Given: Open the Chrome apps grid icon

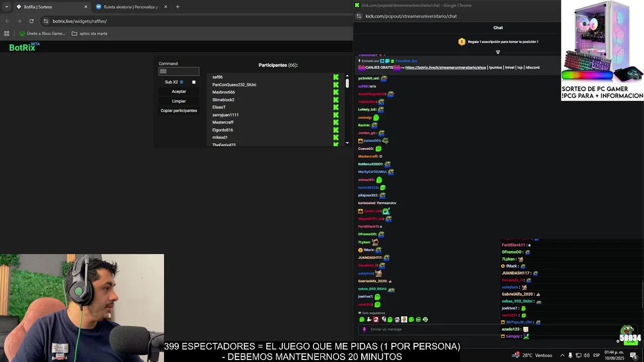Looking at the screenshot, I should click(7, 34).
